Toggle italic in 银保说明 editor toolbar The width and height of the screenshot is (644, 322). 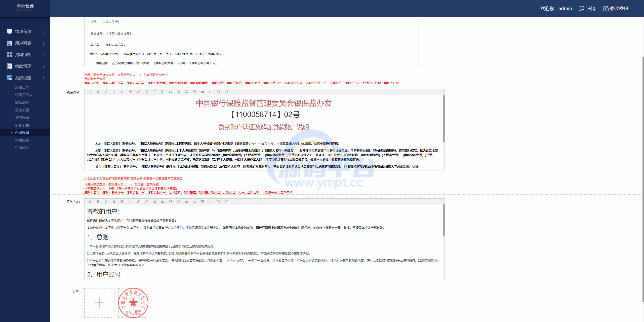[x=106, y=92]
